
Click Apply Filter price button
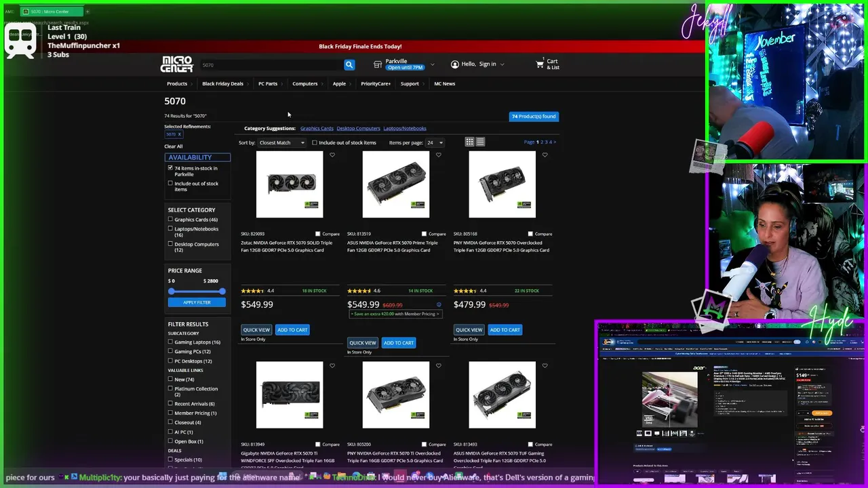(x=197, y=302)
